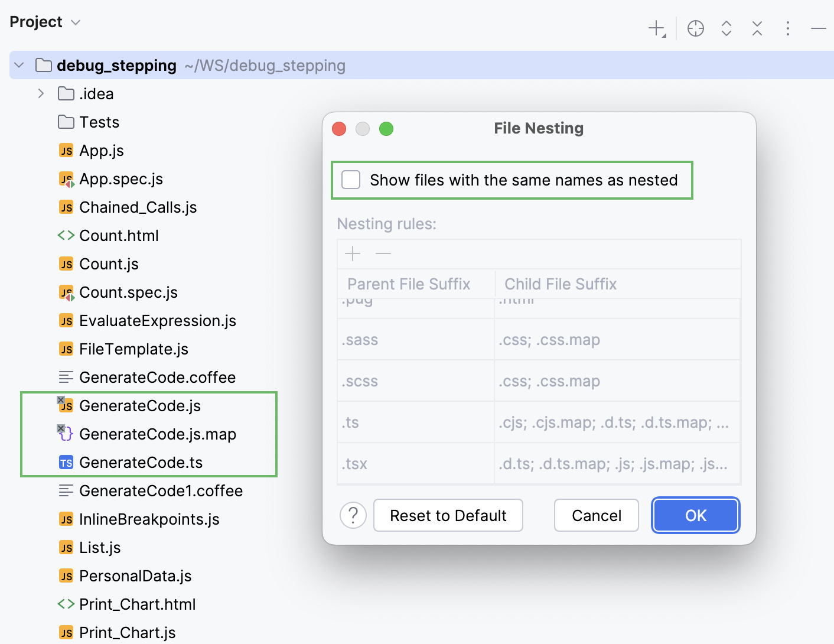834x644 pixels.
Task: Click the Add icon in the Project toolbar
Action: [x=657, y=28]
